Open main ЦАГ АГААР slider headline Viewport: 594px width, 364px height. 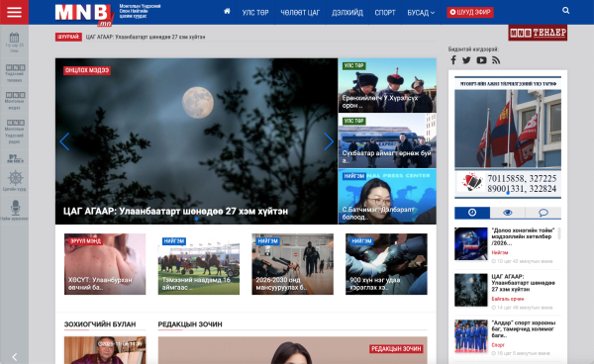pos(175,211)
